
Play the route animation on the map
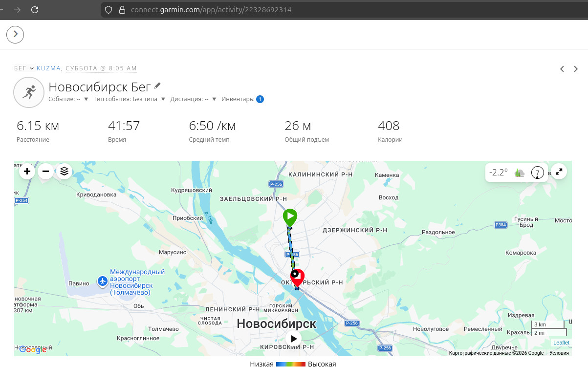[x=294, y=338]
